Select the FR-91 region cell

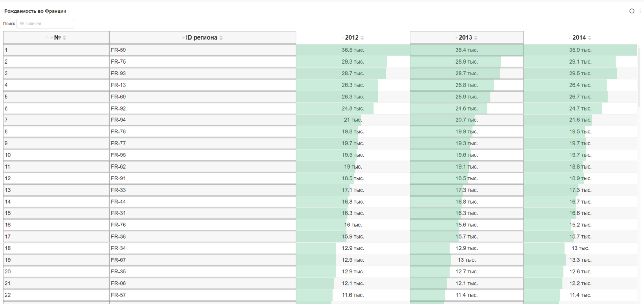(203, 178)
